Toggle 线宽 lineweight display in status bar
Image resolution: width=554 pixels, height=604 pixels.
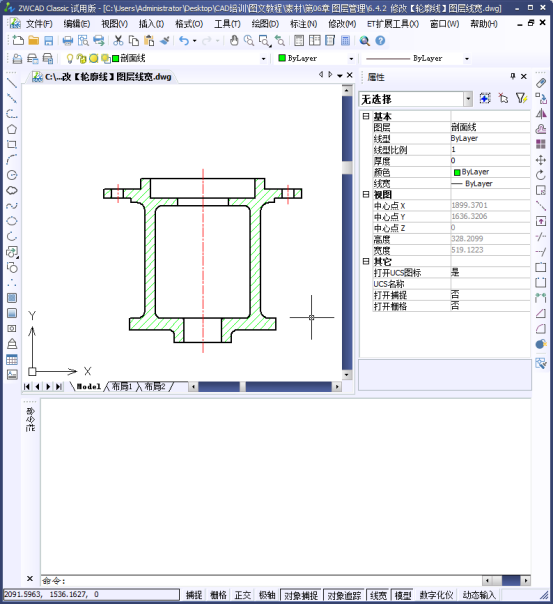pyautogui.click(x=378, y=595)
